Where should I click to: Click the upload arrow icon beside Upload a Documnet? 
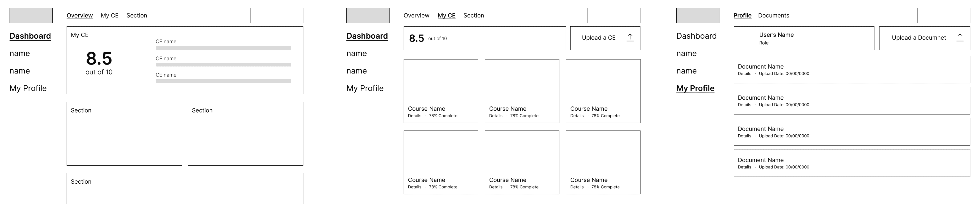[x=960, y=37]
